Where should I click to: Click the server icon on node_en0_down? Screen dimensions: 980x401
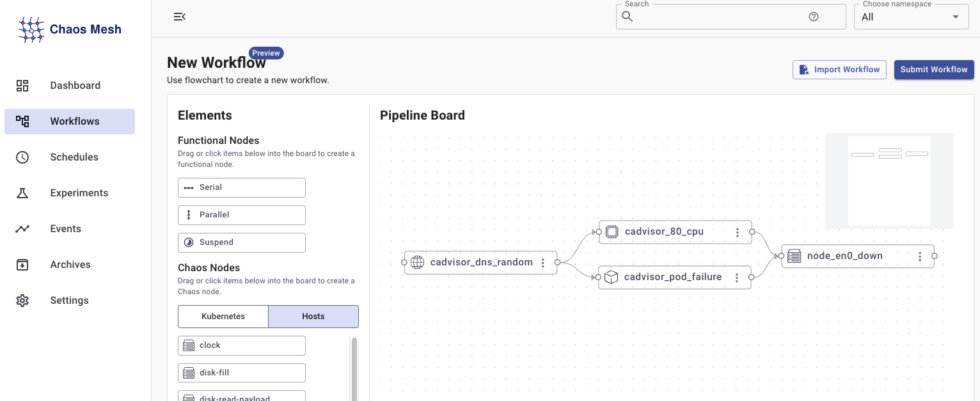794,256
